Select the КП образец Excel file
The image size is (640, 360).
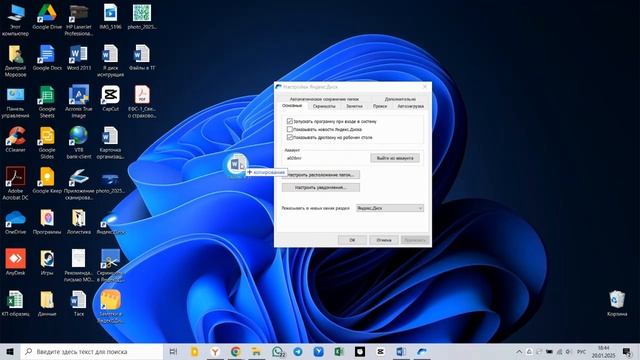point(15,303)
